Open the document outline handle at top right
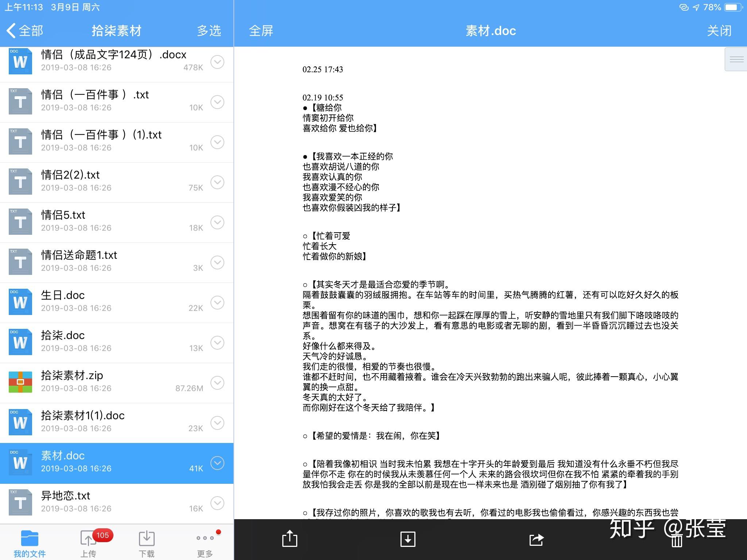This screenshot has width=747, height=560. pos(736,59)
